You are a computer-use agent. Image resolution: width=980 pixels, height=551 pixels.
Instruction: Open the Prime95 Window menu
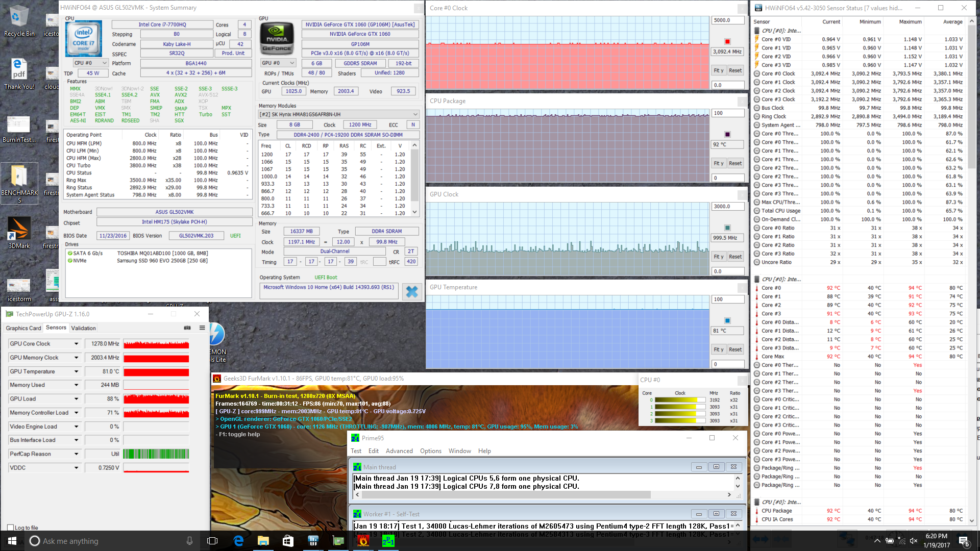[460, 451]
